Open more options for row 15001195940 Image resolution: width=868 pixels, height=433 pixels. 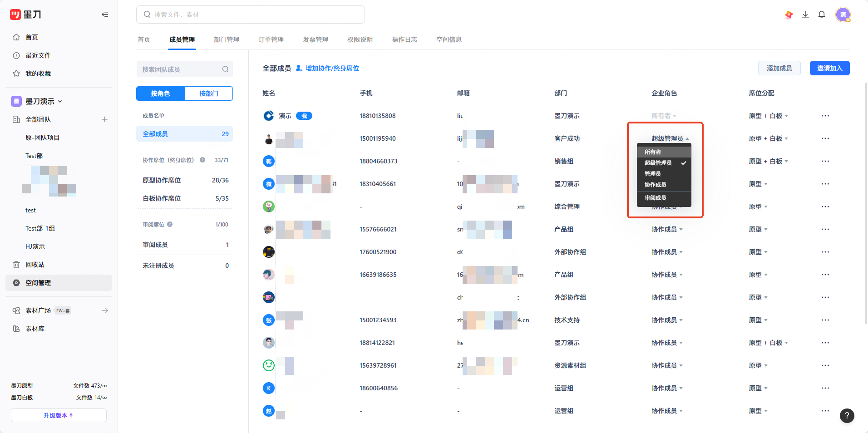coord(825,138)
